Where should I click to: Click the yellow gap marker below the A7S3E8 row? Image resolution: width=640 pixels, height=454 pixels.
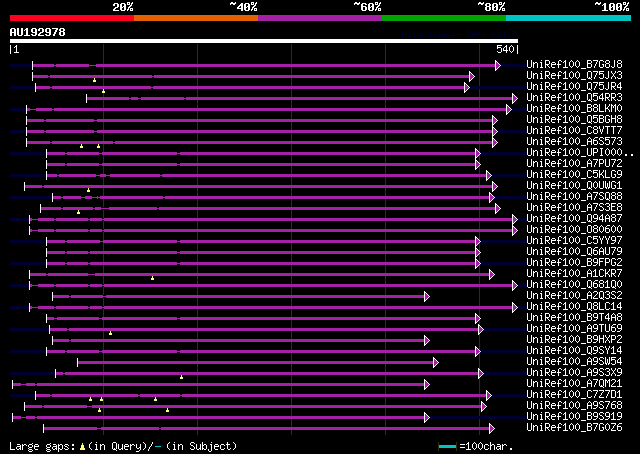78,212
